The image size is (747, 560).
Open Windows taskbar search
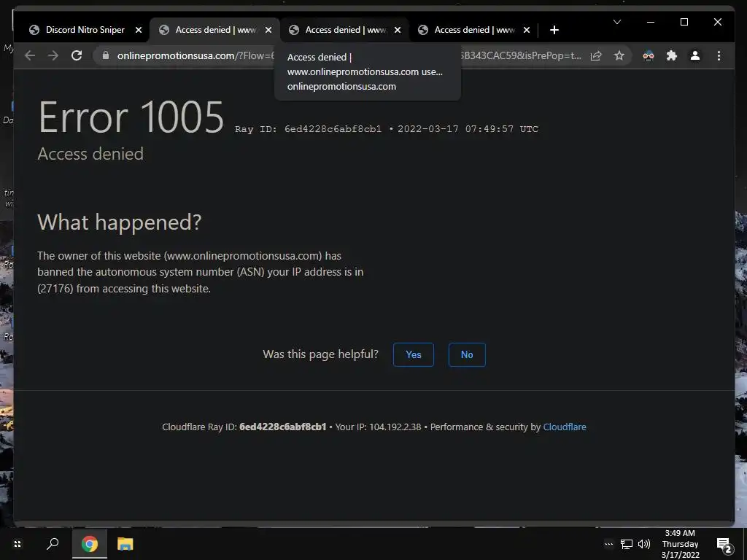click(x=53, y=544)
